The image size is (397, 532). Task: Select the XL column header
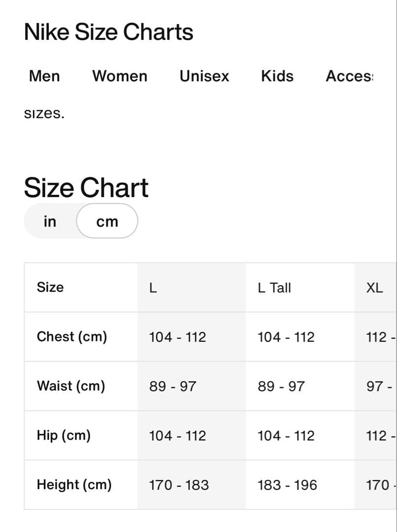(374, 288)
